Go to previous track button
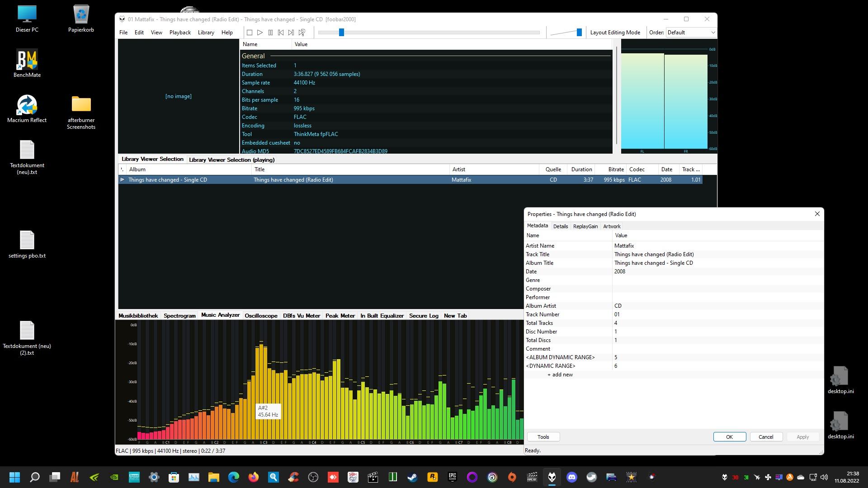 coord(281,33)
